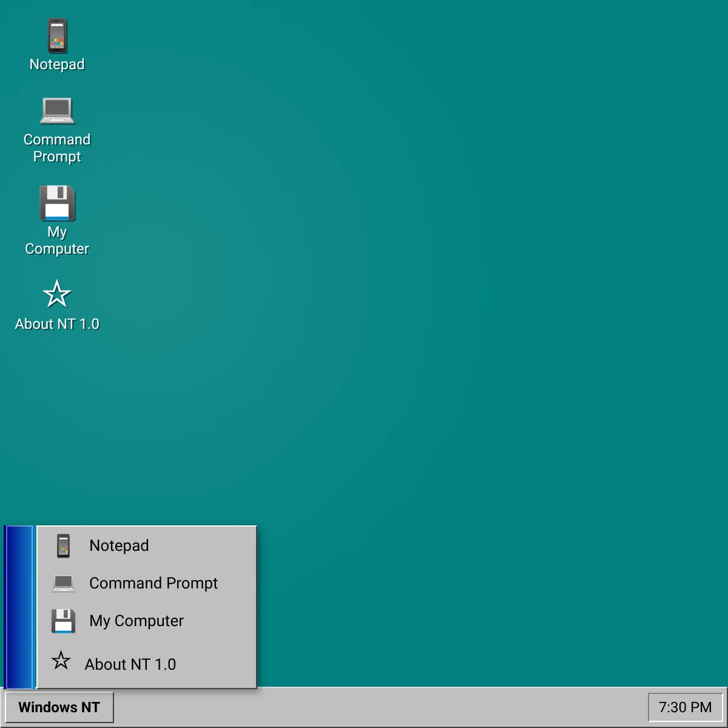Screen dimensions: 728x728
Task: Launch Command Prompt from the start menu
Action: pyautogui.click(x=147, y=583)
